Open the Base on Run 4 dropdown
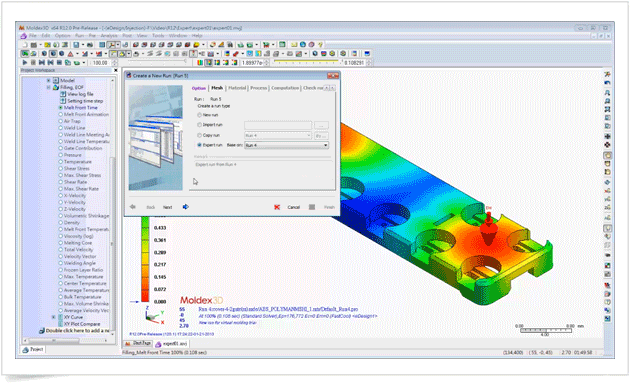Image resolution: width=642 pixels, height=386 pixels. (286, 145)
